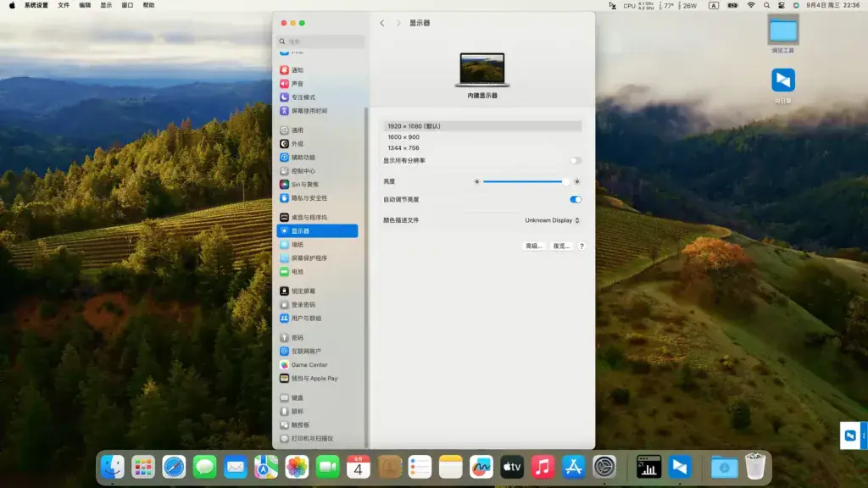Screen dimensions: 868x488
Task: Open the 帮助 menu in menu bar
Action: click(x=148, y=5)
